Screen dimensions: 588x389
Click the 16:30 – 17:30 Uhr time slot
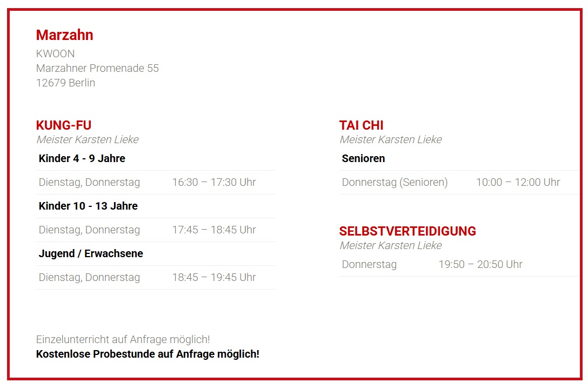pos(213,182)
